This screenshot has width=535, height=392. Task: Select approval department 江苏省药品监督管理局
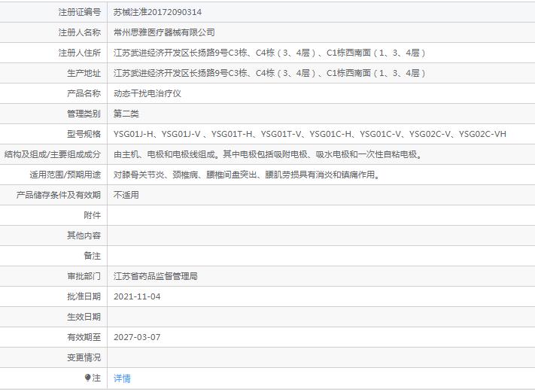click(156, 276)
